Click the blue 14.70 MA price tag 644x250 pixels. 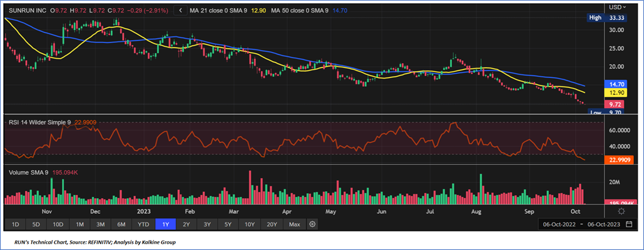coord(615,84)
